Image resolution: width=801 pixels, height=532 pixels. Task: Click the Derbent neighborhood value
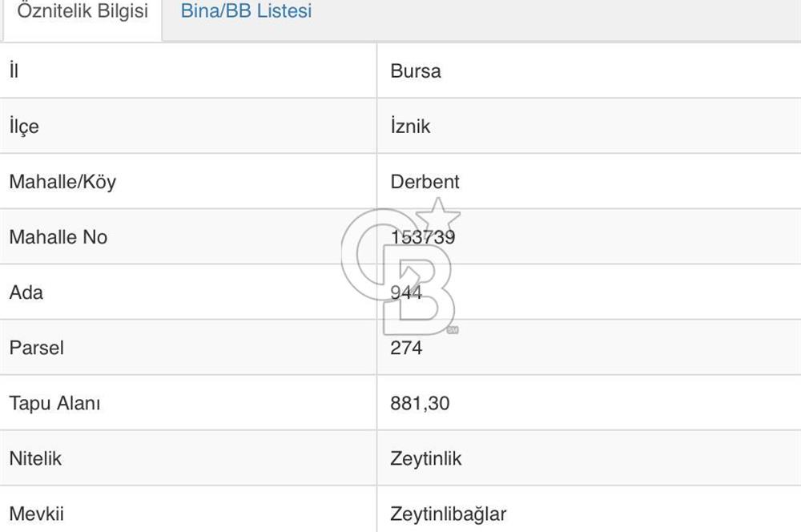tap(425, 181)
